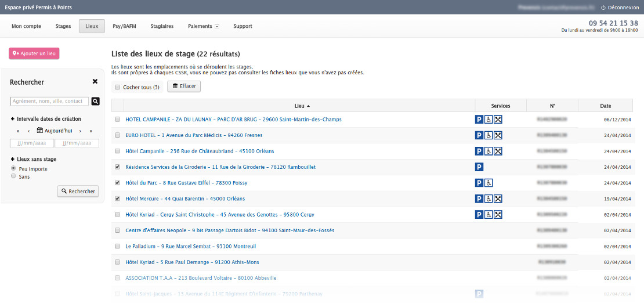The height and width of the screenshot is (303, 644).
Task: Click the magnifier search icon beside search field
Action: click(96, 101)
